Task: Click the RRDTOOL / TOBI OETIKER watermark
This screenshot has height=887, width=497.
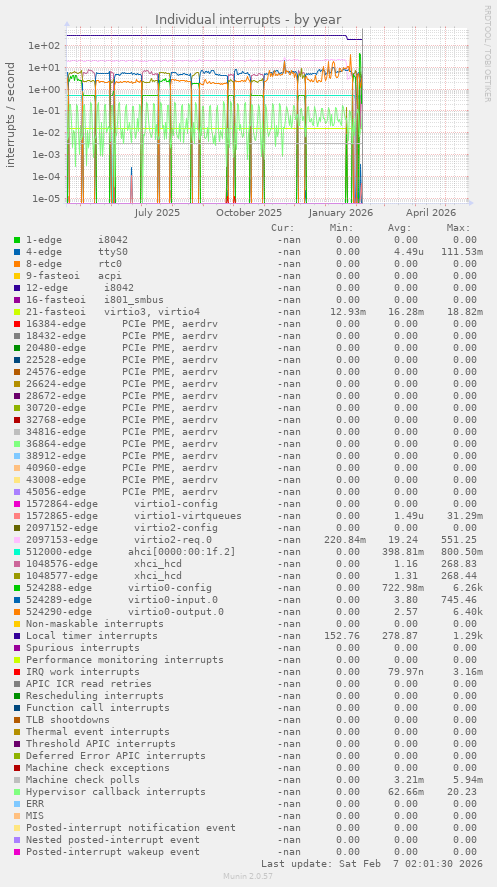Action: pos(487,54)
